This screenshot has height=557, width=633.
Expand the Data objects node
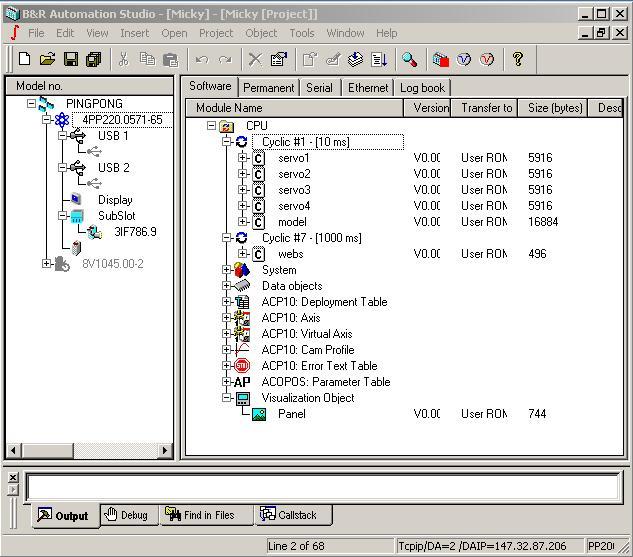226,286
